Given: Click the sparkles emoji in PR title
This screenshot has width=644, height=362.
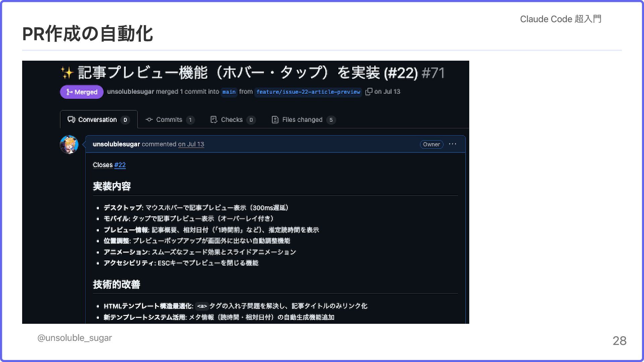Looking at the screenshot, I should 67,73.
